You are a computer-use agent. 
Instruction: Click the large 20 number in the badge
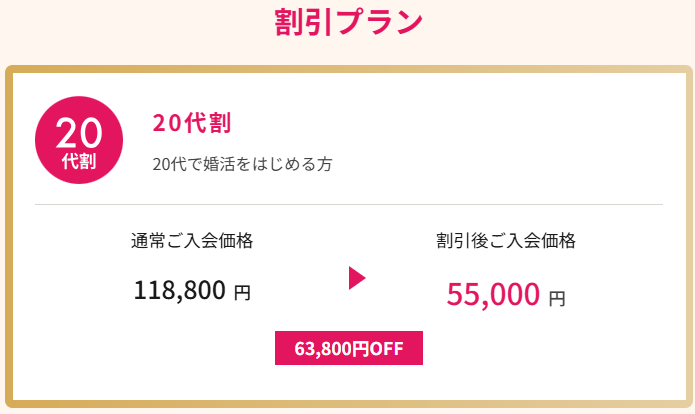(79, 133)
